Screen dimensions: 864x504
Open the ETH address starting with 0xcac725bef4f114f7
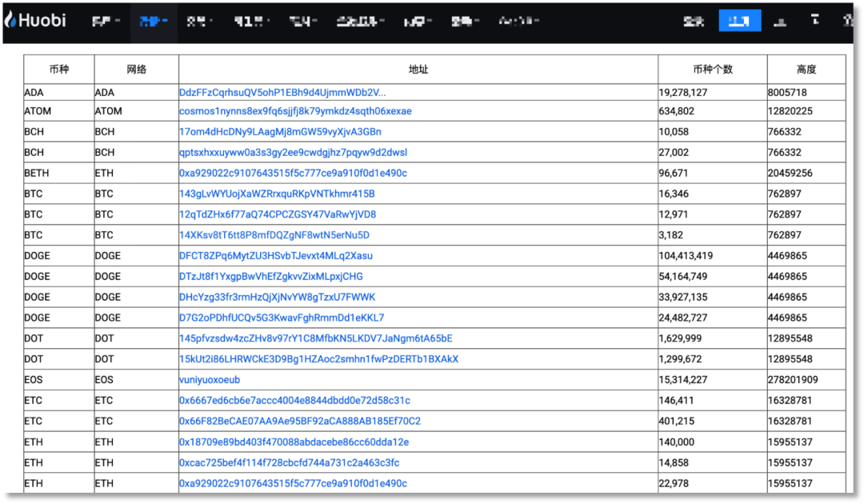(289, 462)
